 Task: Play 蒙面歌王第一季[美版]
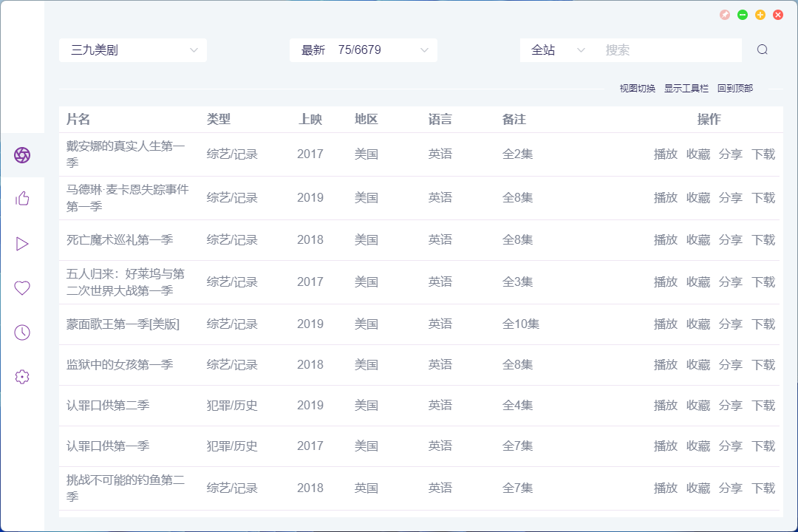coord(665,324)
